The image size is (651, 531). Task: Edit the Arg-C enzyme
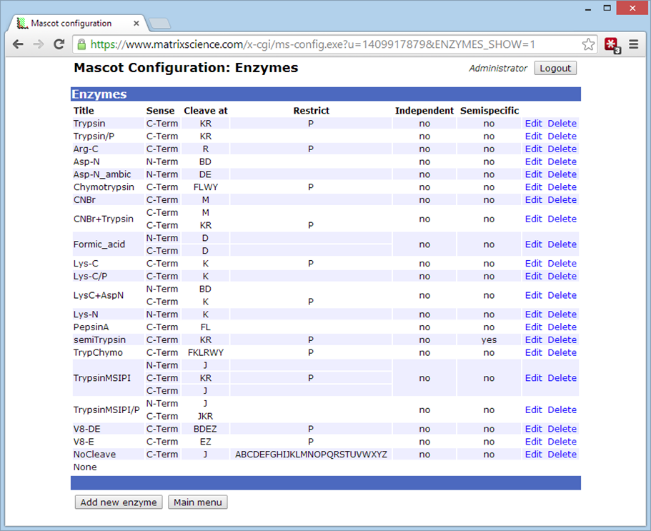click(x=533, y=149)
